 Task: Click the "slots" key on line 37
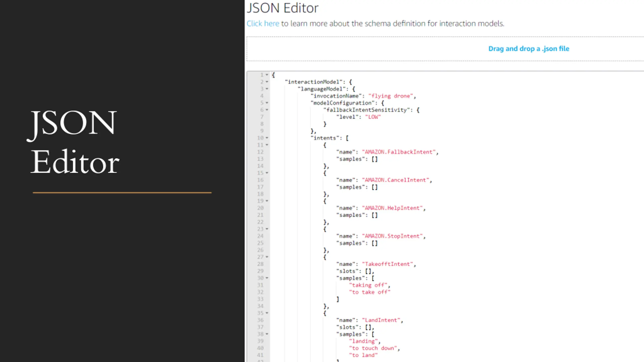[347, 327]
